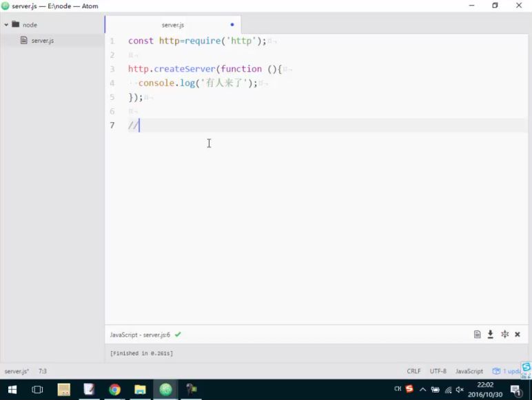Image resolution: width=532 pixels, height=400 pixels.
Task: Close the script output panel
Action: tap(518, 334)
